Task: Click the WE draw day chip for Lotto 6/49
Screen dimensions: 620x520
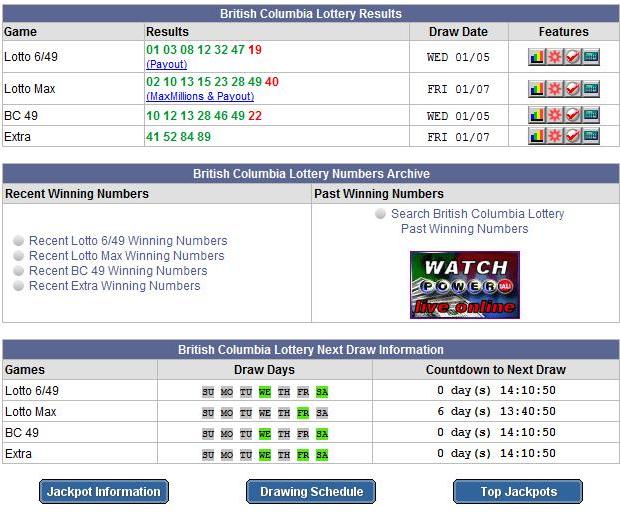Action: point(265,392)
